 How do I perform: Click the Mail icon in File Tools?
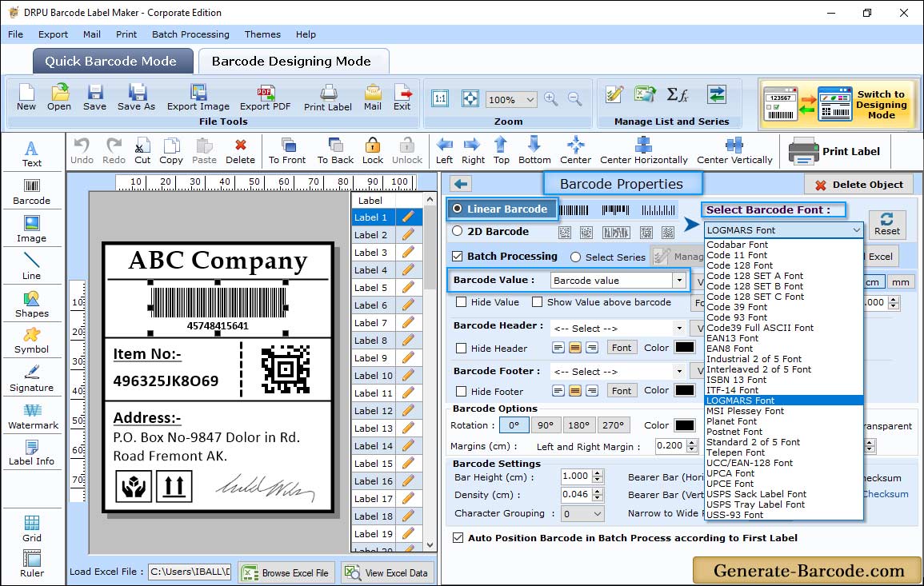point(373,98)
